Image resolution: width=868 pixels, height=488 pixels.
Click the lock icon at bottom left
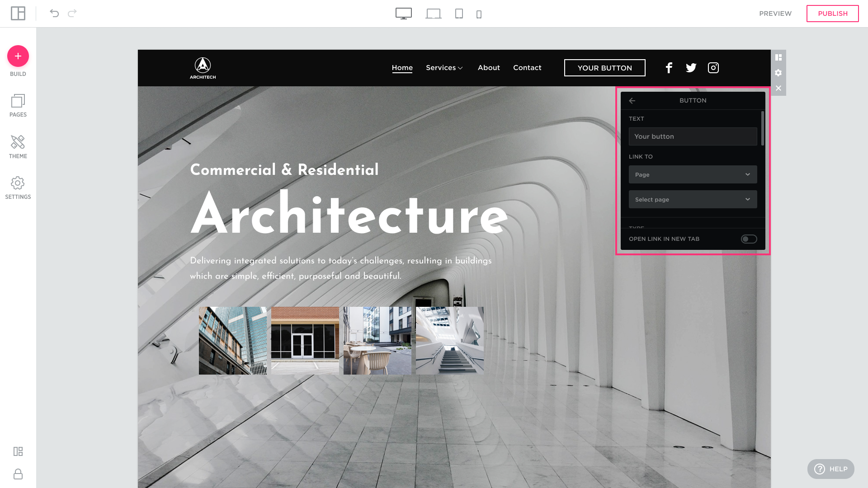coord(18,474)
